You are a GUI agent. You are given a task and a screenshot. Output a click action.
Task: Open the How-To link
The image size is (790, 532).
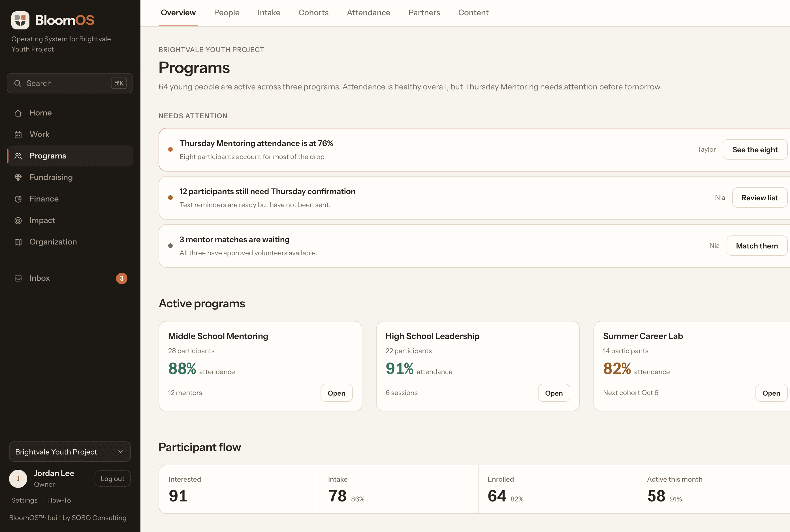tap(59, 500)
